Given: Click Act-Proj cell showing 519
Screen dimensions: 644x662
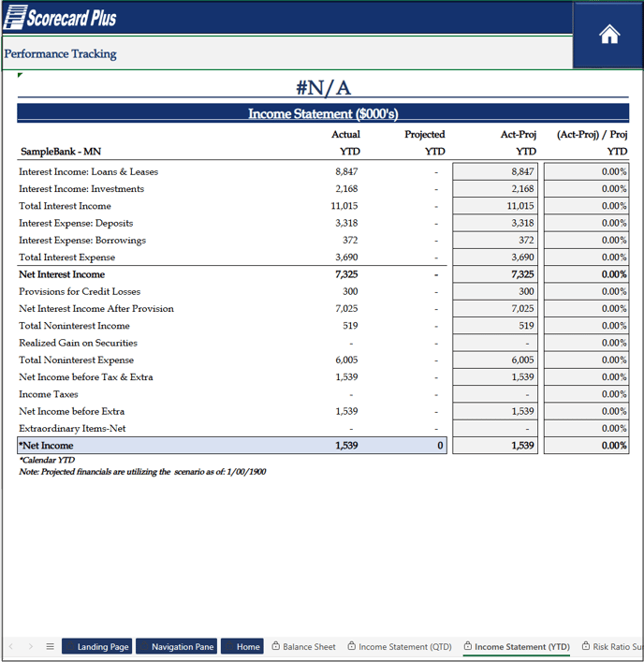Looking at the screenshot, I should click(495, 326).
